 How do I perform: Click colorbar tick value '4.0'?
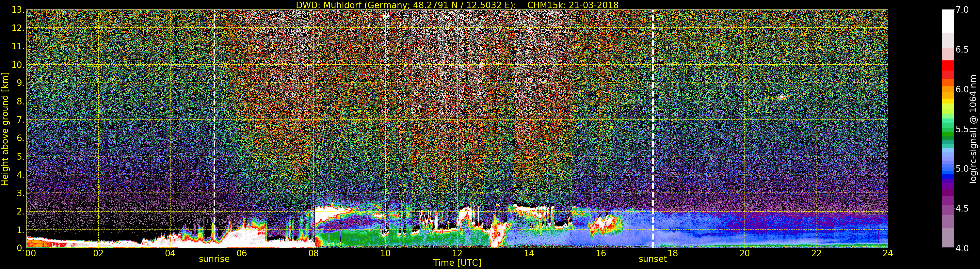[962, 248]
